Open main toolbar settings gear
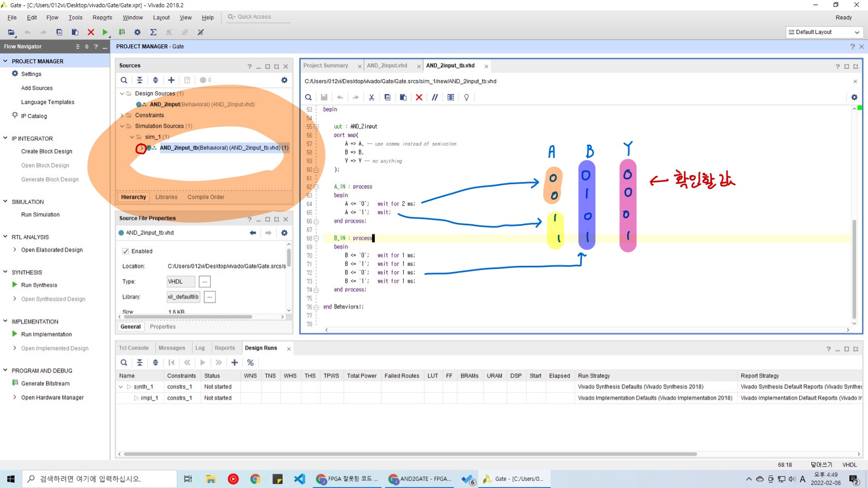Viewport: 868px width, 488px height. [137, 32]
